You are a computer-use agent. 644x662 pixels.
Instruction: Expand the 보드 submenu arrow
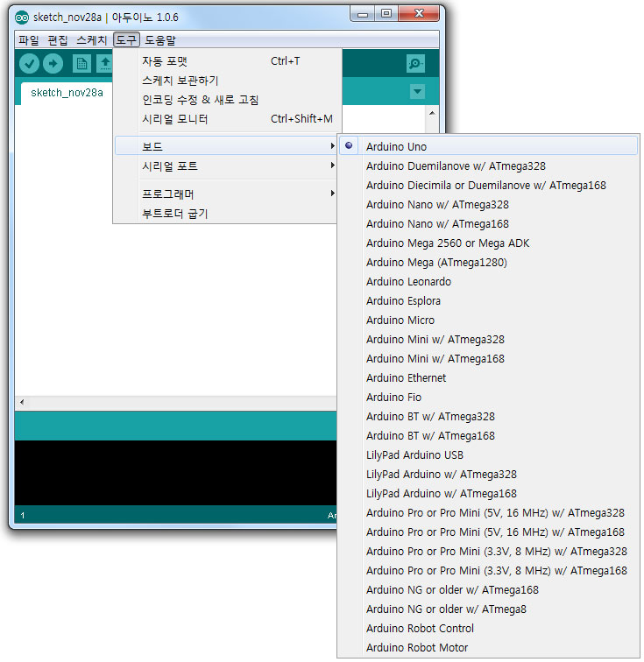pos(333,146)
